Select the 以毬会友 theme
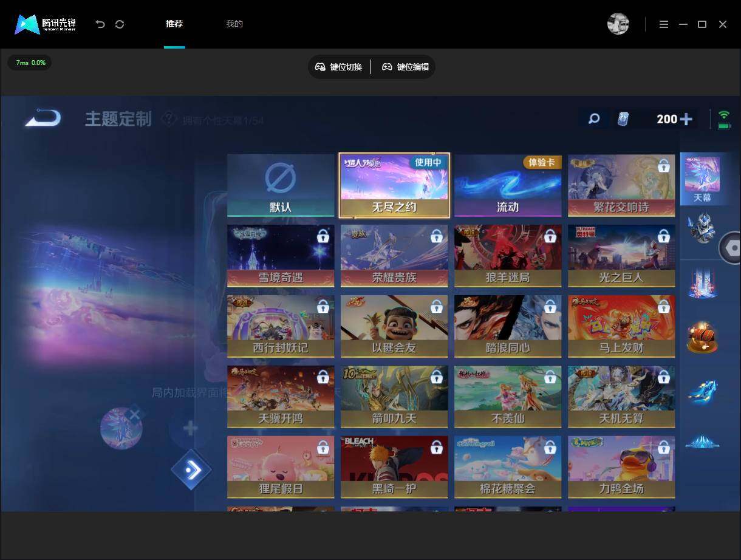 coord(394,326)
